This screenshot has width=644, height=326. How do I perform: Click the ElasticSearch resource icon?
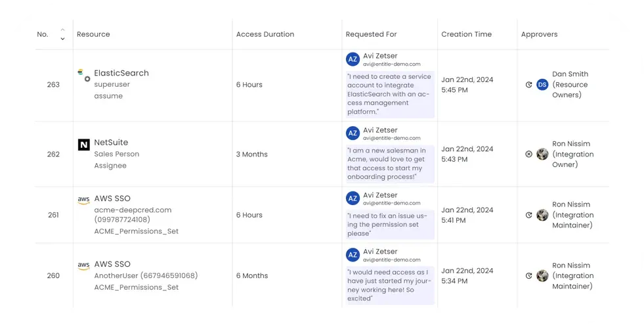click(84, 75)
